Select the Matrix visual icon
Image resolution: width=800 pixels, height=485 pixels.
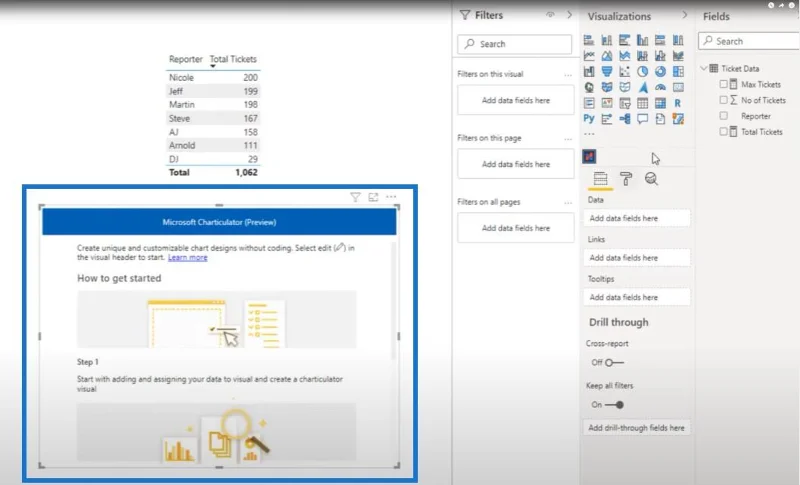point(660,104)
